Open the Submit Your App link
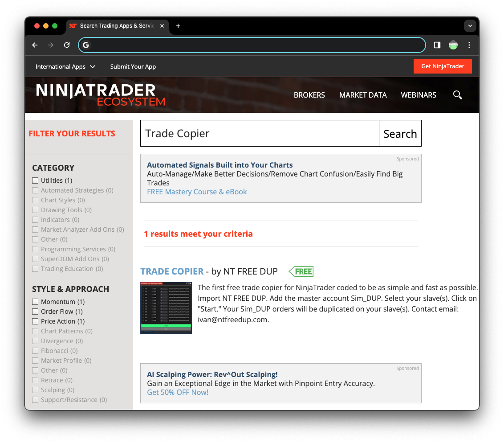 pyautogui.click(x=133, y=66)
